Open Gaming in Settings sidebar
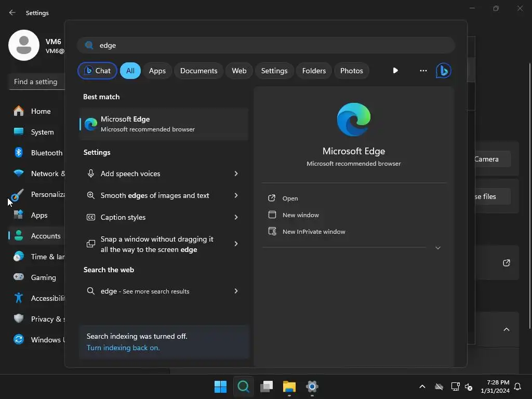This screenshot has height=399, width=532. 37,277
